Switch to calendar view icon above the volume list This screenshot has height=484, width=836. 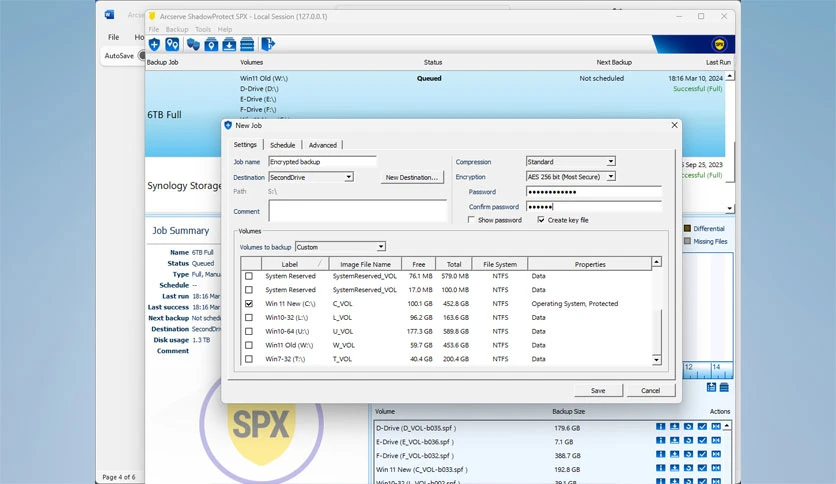pos(711,388)
